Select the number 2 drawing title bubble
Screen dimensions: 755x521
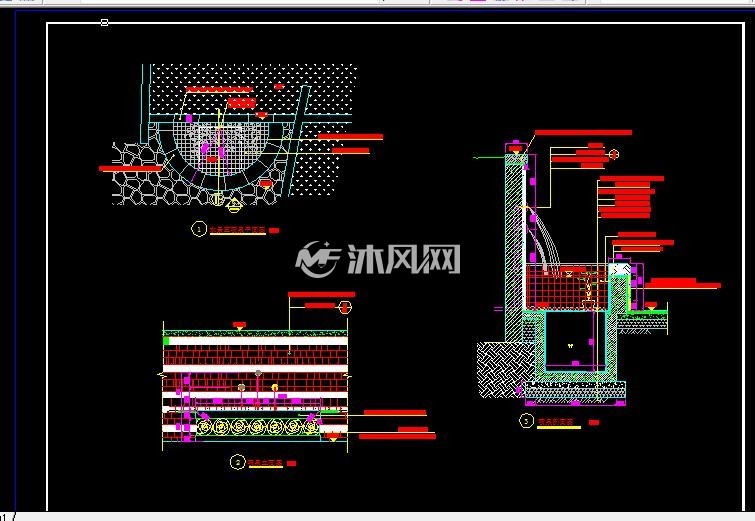pyautogui.click(x=237, y=463)
